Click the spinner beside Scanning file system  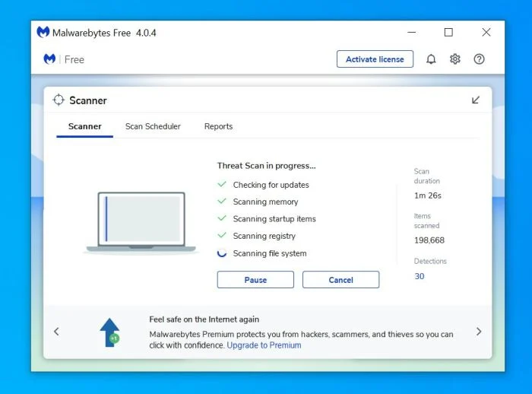point(222,253)
